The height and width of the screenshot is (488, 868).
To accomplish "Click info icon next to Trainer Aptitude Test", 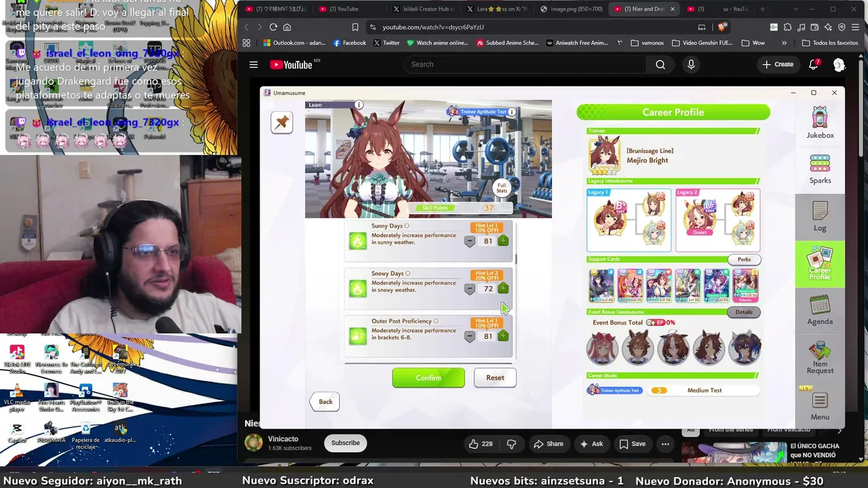I will coord(512,112).
